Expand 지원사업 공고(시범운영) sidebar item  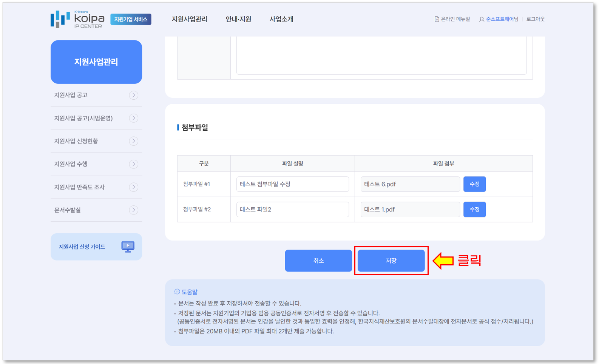(x=133, y=118)
